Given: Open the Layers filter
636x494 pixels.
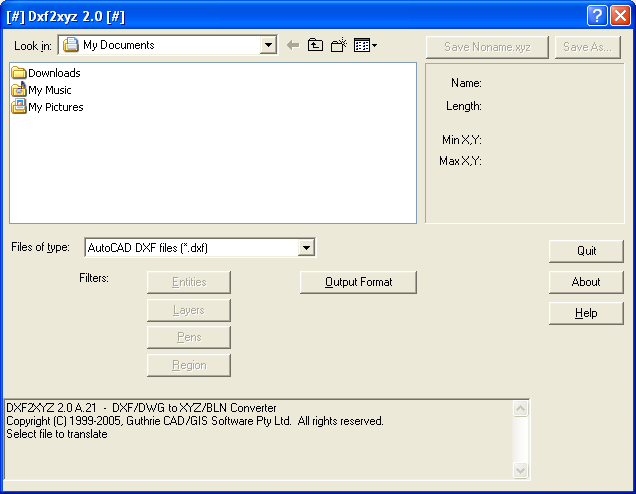Looking at the screenshot, I should pos(189,310).
